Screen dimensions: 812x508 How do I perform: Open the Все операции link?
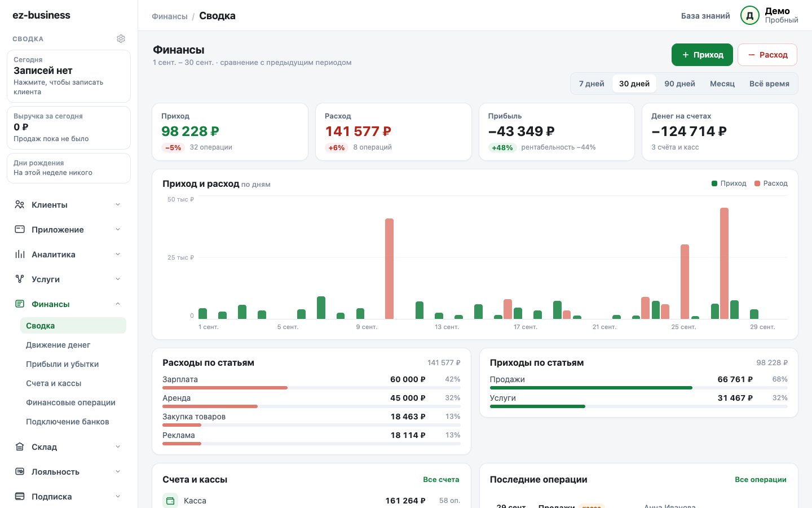pyautogui.click(x=760, y=479)
